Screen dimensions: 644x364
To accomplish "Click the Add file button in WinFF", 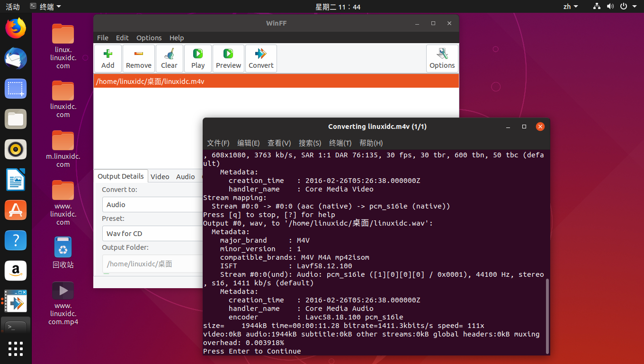I will 108,58.
